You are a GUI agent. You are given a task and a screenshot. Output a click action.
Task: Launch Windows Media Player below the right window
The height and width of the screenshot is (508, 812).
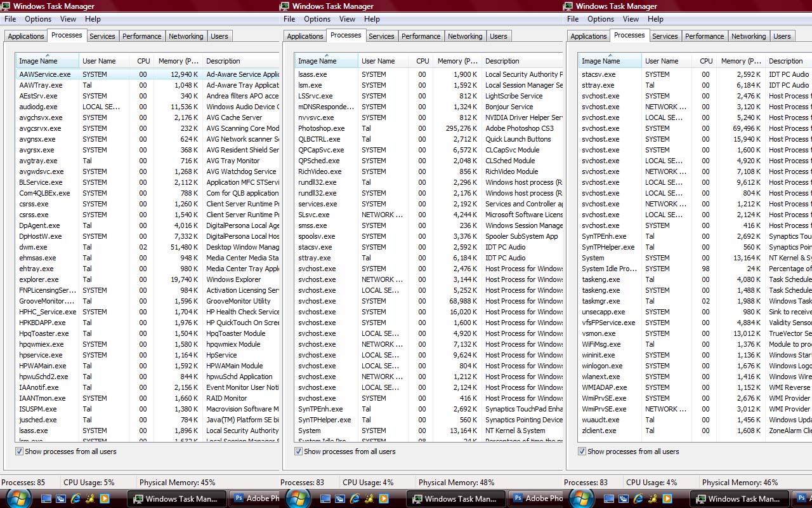667,499
